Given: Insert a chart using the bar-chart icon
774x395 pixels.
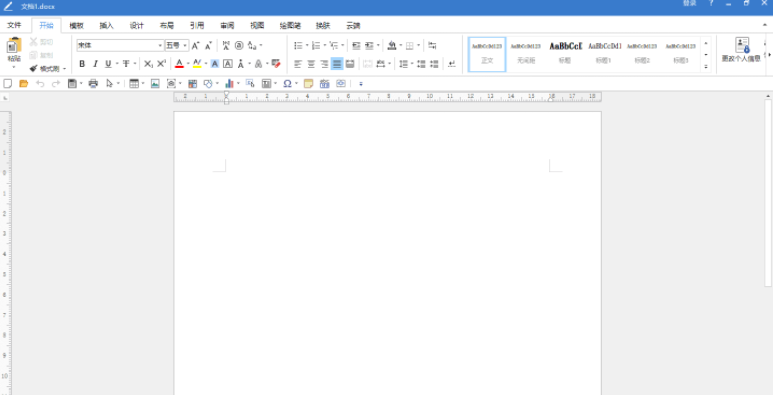Looking at the screenshot, I should 229,84.
